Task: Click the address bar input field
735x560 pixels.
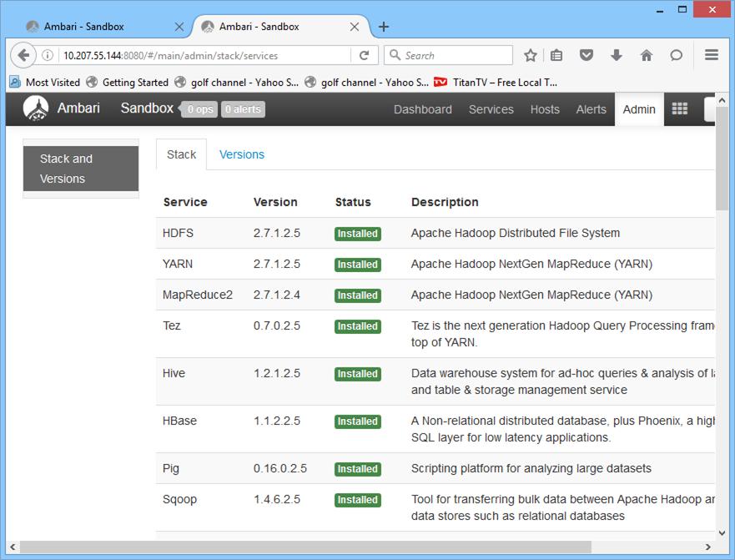Action: (x=209, y=55)
